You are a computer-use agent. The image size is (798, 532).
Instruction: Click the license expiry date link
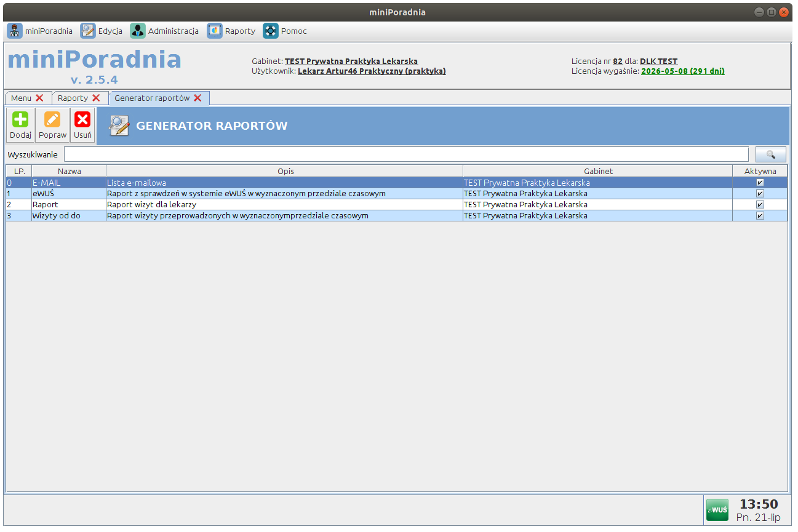(682, 71)
